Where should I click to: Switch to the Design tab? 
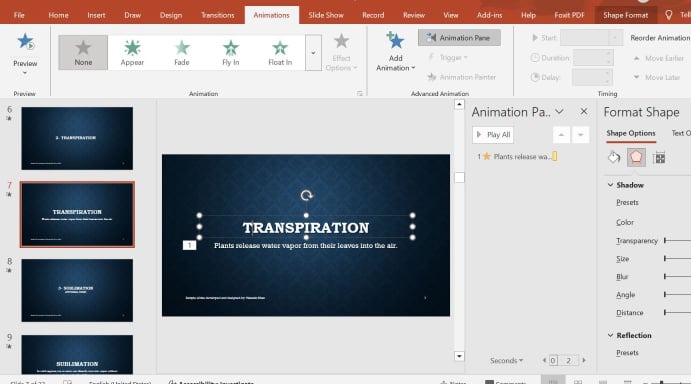(171, 15)
